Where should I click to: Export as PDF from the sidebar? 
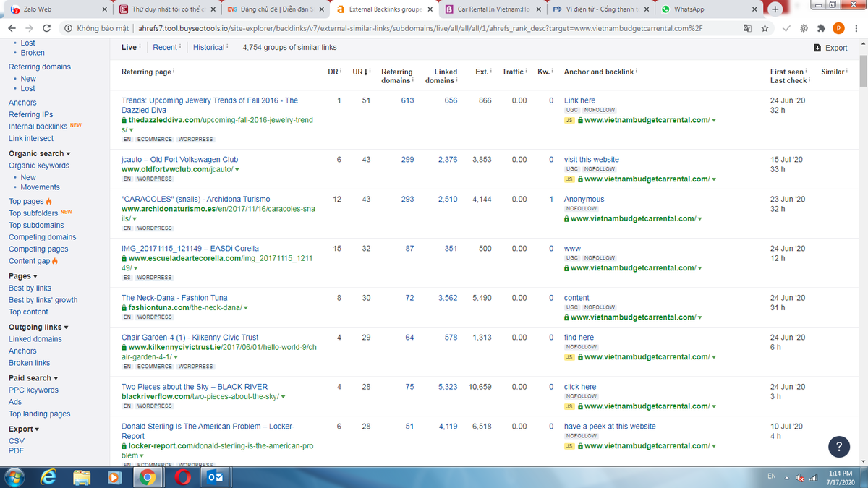click(16, 451)
